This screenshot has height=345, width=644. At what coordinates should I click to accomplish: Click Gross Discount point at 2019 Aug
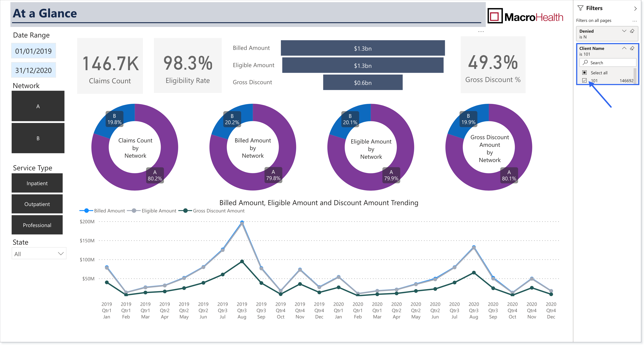(x=242, y=261)
